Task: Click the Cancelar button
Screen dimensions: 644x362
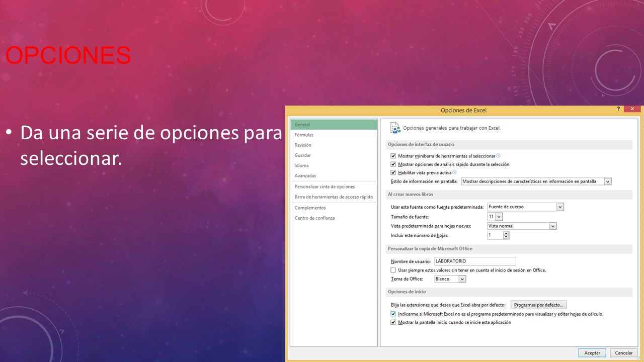Action: tap(624, 353)
